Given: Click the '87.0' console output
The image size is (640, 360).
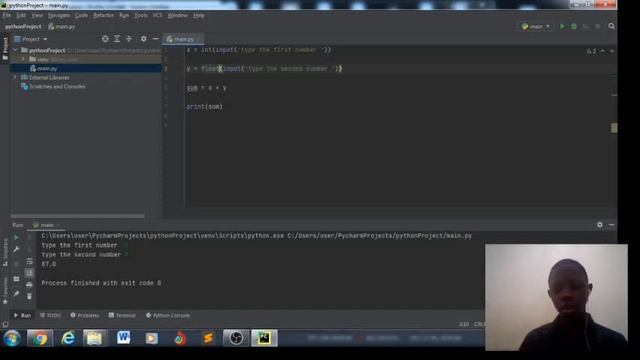Looking at the screenshot, I should 49,264.
